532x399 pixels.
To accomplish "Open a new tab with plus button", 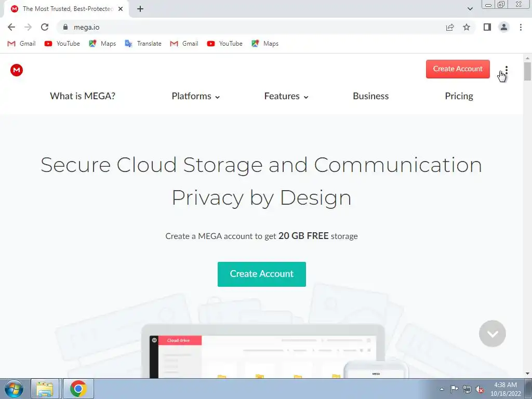I will (140, 9).
